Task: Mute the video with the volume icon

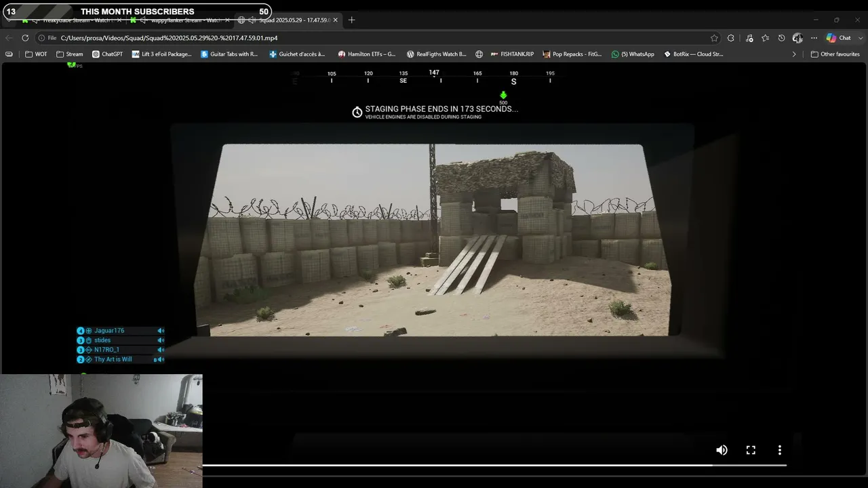Action: point(722,450)
